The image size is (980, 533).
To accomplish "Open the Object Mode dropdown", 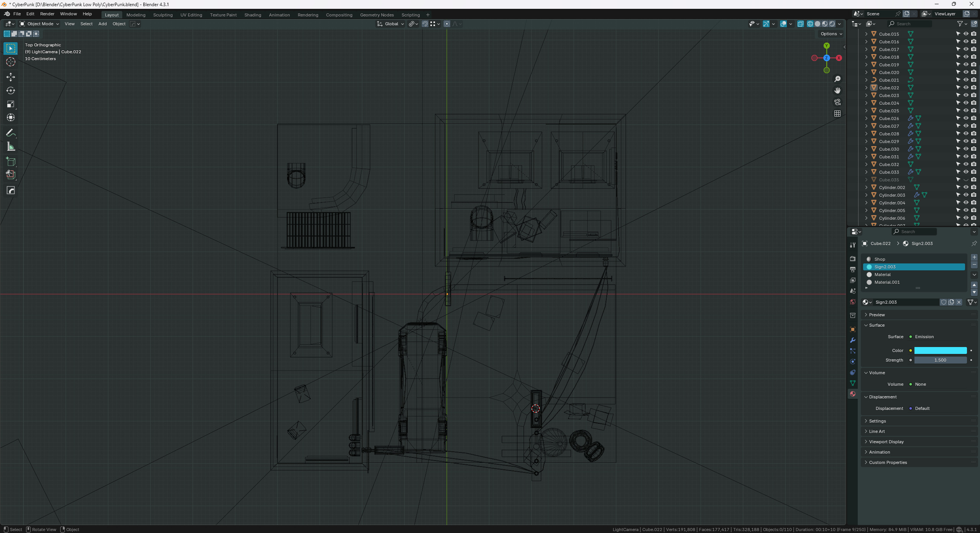I will coord(39,24).
